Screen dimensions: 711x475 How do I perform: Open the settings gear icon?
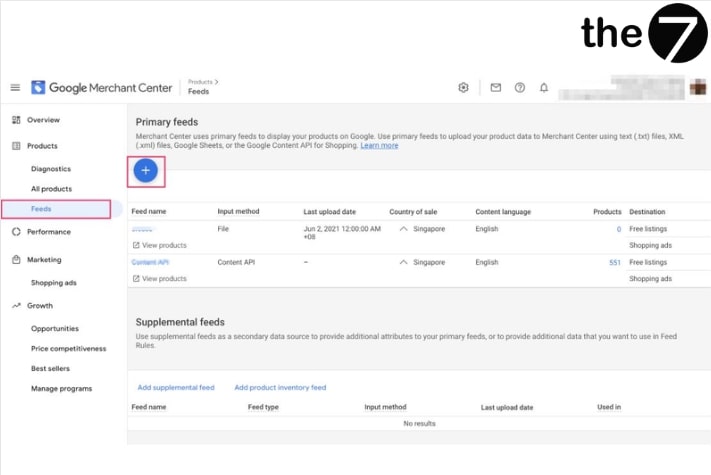click(463, 87)
